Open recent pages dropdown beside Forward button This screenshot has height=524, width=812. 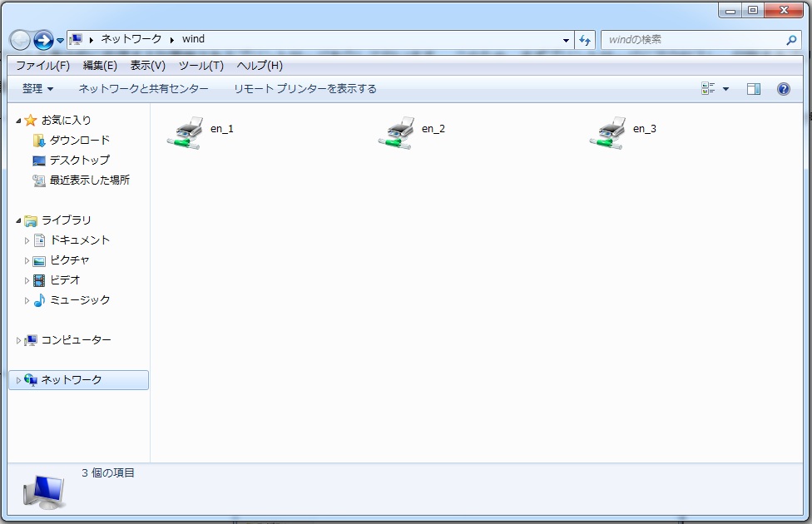pos(60,41)
